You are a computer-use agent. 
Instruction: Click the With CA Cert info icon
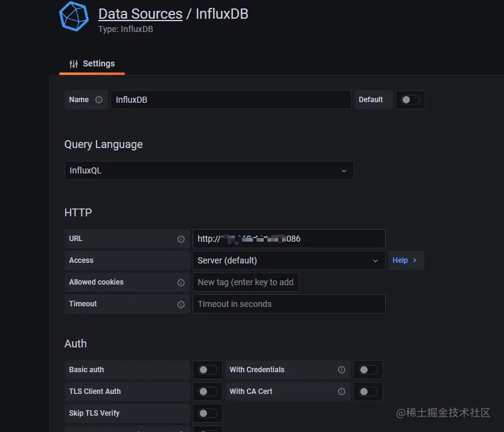(342, 392)
